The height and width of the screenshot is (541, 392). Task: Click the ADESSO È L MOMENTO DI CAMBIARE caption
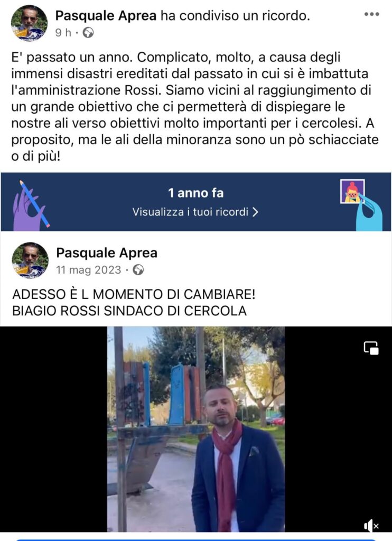click(134, 294)
